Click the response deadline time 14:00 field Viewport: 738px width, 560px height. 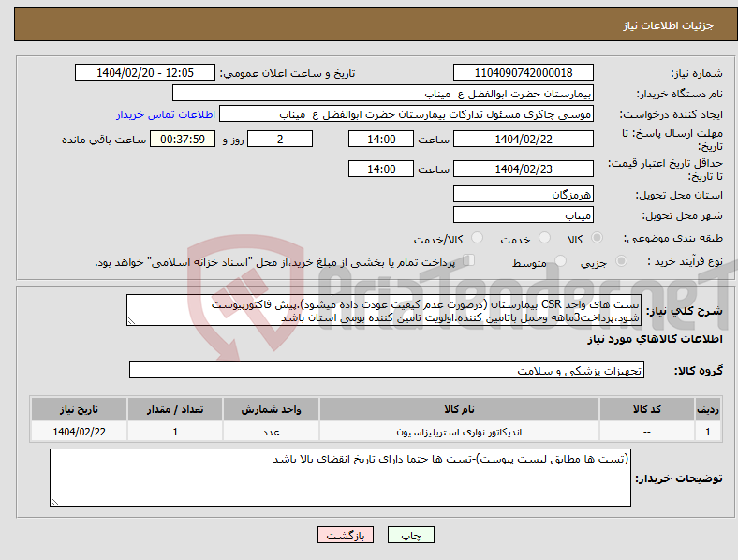point(381,139)
